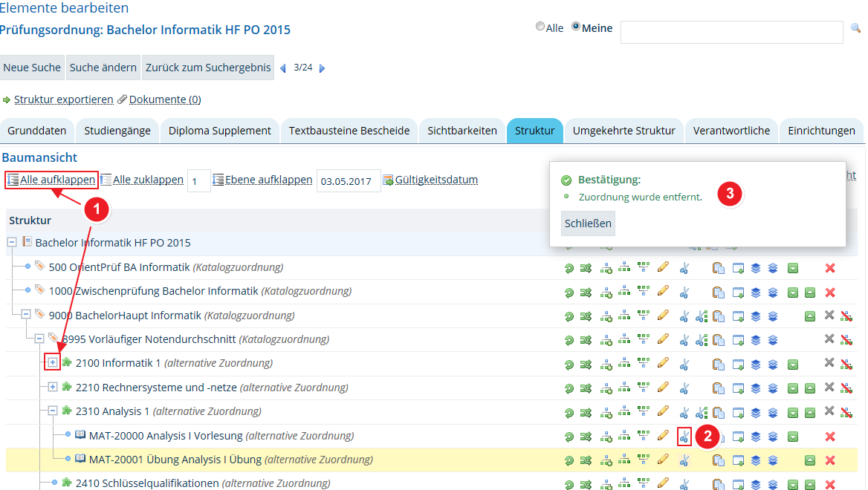Click green shuffle icon for 2210 Rechnersysteme row
The width and height of the screenshot is (868, 490).
(x=586, y=388)
